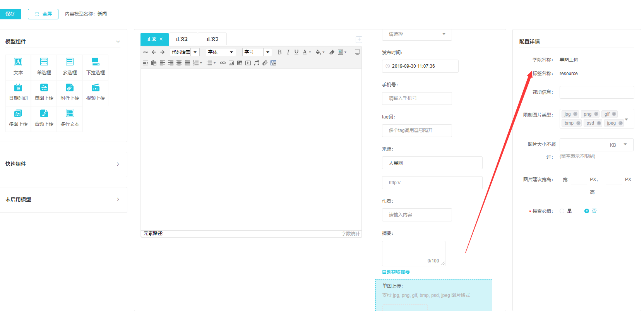The image size is (644, 312).
Task: Open the 请选择 dropdown
Action: click(417, 34)
